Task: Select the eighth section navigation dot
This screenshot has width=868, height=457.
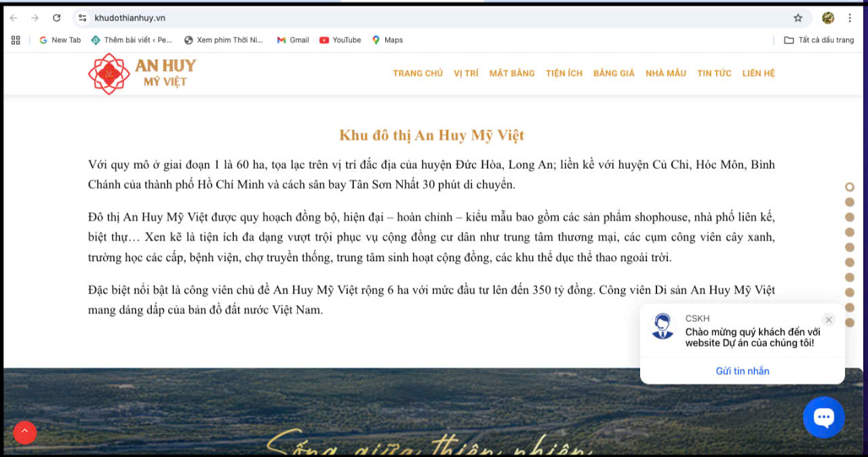Action: [x=850, y=292]
